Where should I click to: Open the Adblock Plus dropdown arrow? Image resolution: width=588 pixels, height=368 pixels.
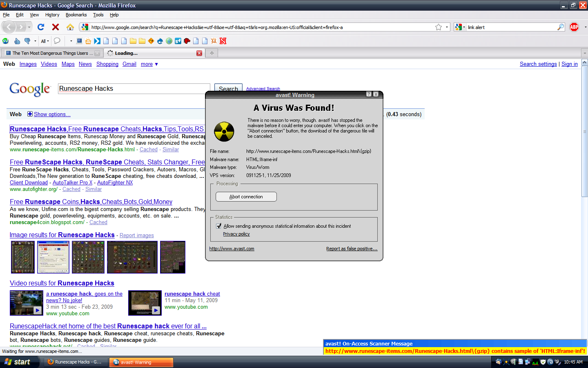click(x=585, y=27)
